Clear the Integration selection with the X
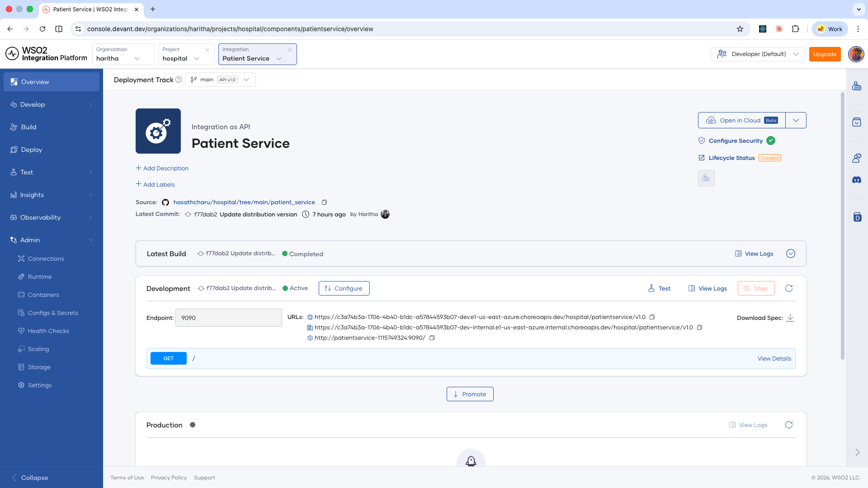This screenshot has width=868, height=488. pyautogui.click(x=290, y=50)
